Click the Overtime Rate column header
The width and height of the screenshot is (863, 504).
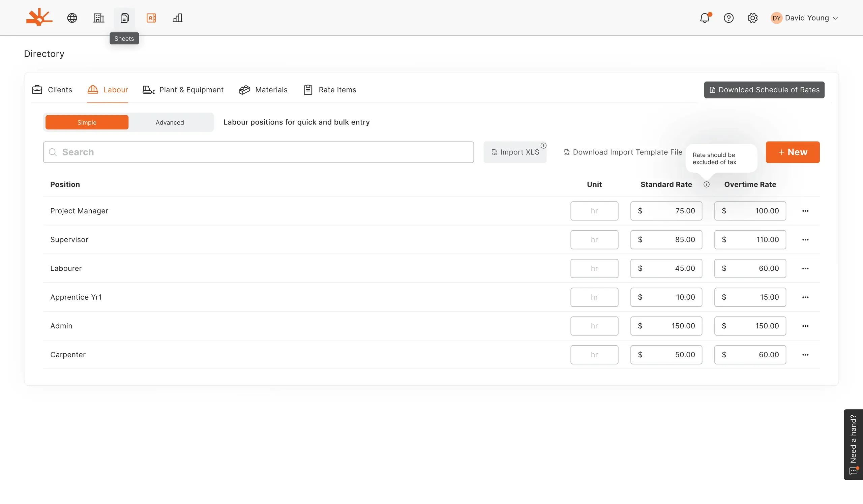(x=750, y=184)
